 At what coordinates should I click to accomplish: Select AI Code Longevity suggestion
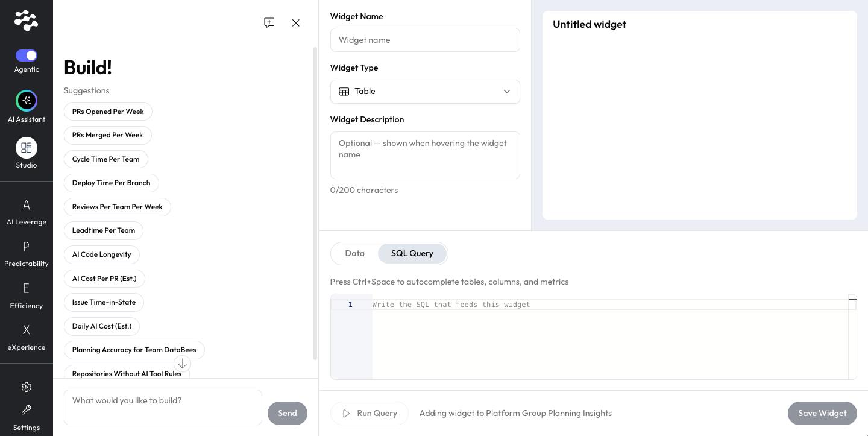pyautogui.click(x=102, y=254)
